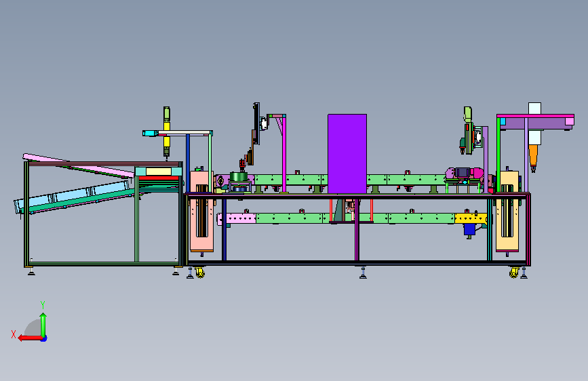Select the green round drum on the upper conveyor
The height and width of the screenshot is (381, 588).
(x=239, y=177)
